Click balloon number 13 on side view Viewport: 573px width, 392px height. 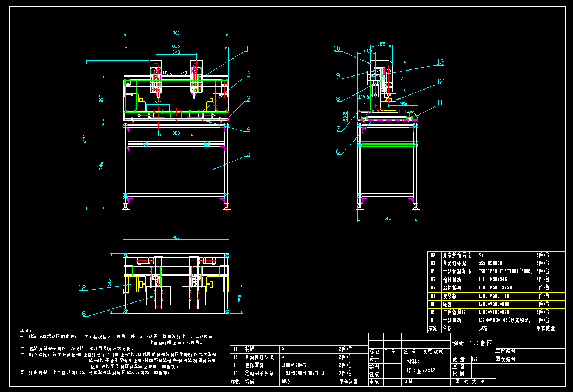[x=440, y=62]
